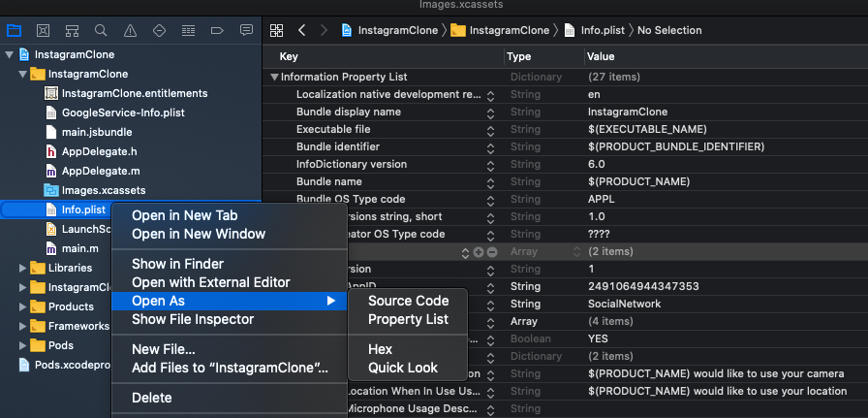868x418 pixels.
Task: Click Info.plist in the breadcrumb bar
Action: (603, 30)
